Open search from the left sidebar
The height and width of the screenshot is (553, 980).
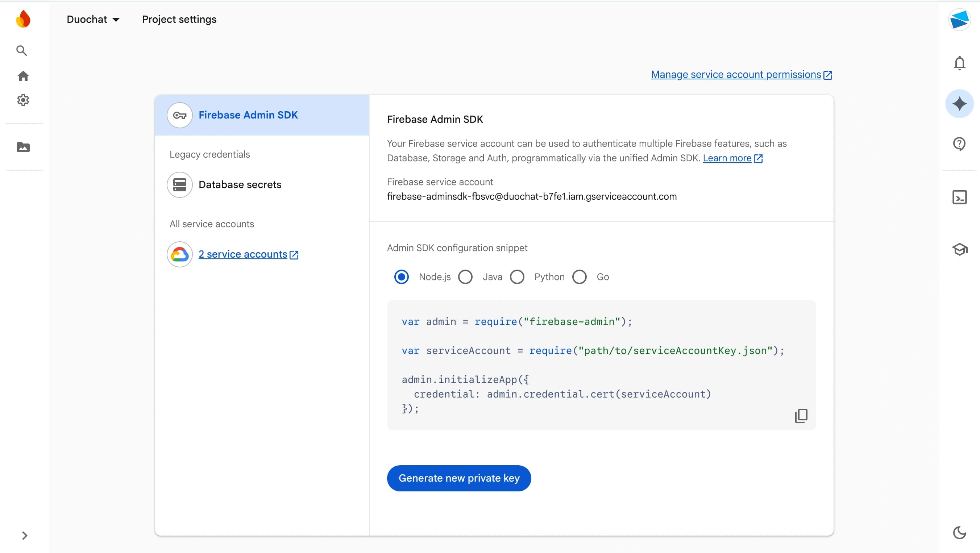(22, 51)
